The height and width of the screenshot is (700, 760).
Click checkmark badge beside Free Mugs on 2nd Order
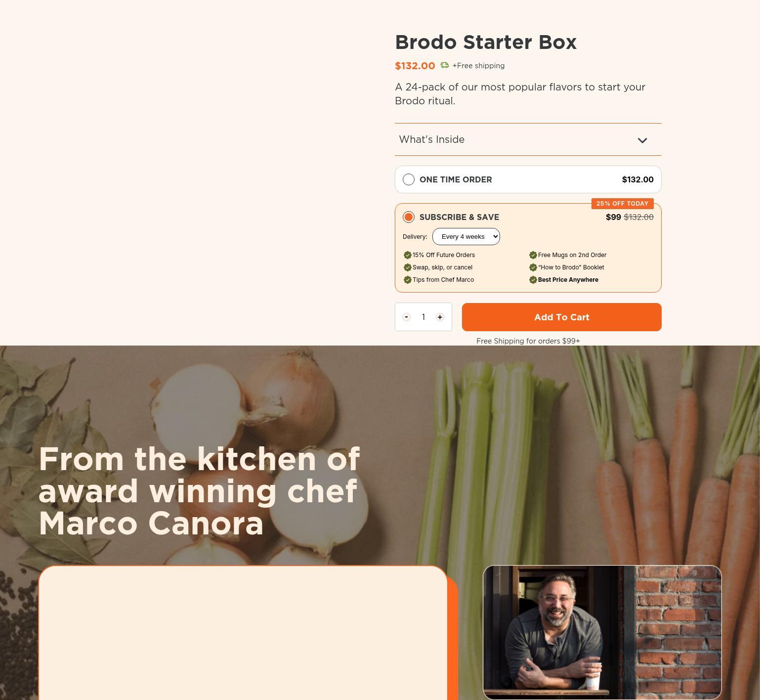pyautogui.click(x=533, y=255)
